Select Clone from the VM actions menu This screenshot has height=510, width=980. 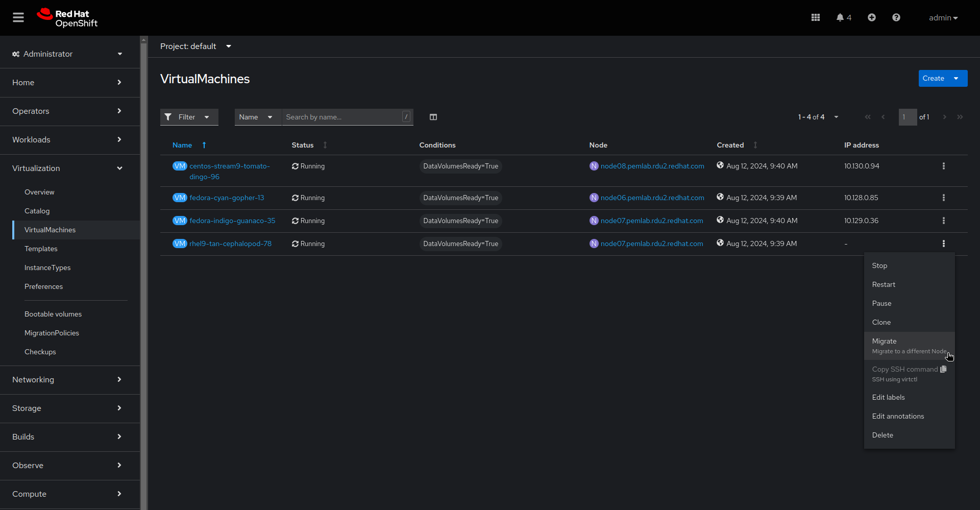coord(881,322)
